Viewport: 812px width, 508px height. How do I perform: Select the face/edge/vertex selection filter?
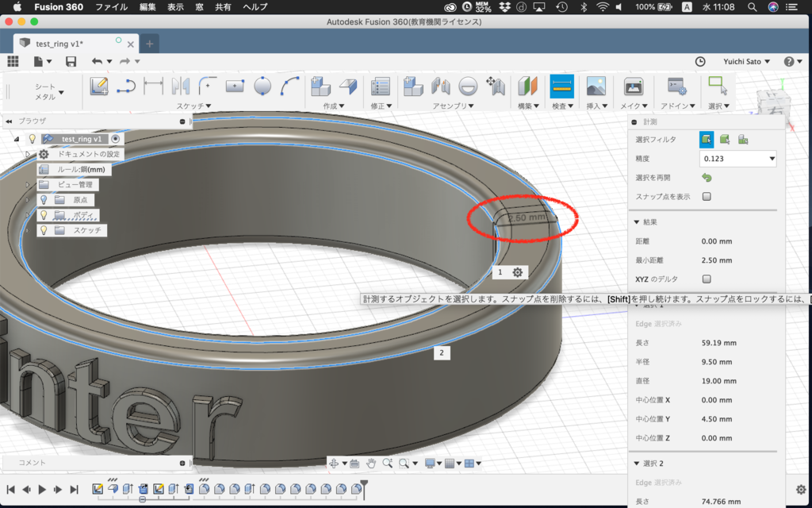click(x=707, y=140)
